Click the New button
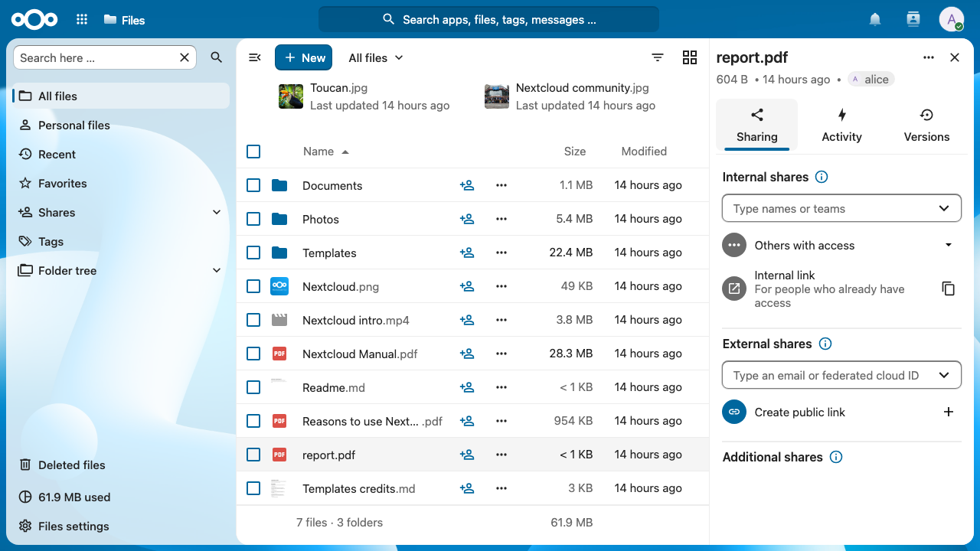The width and height of the screenshot is (980, 551). pyautogui.click(x=304, y=57)
